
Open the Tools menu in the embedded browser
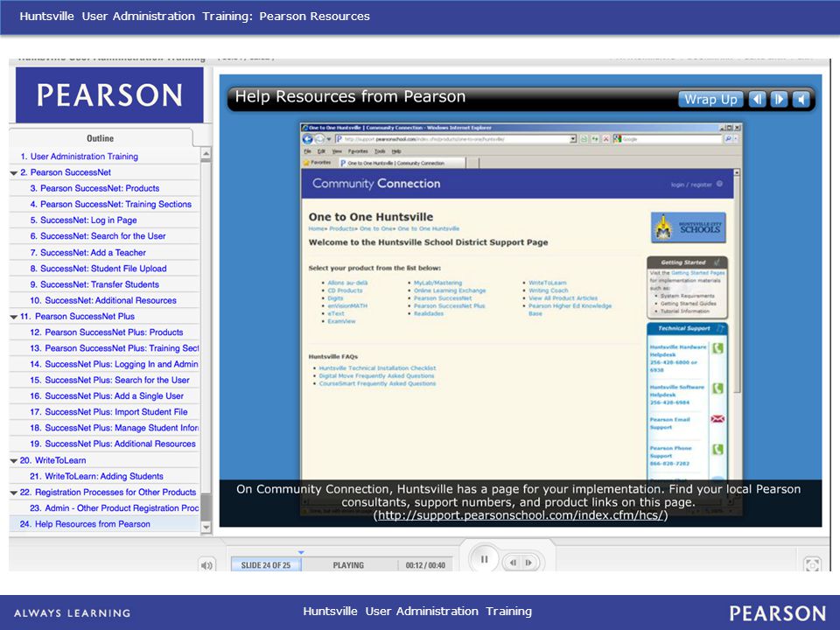pos(380,151)
